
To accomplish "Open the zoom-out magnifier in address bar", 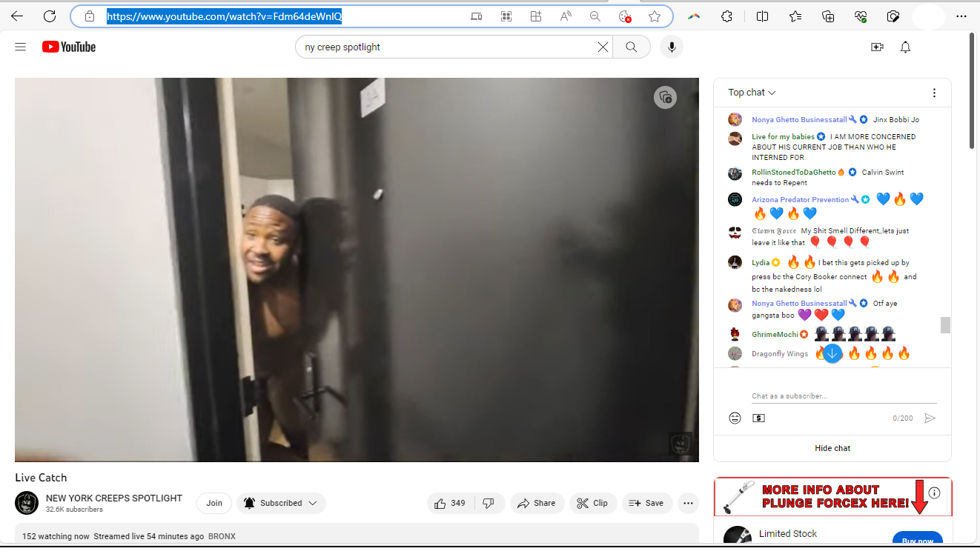I will [x=595, y=16].
